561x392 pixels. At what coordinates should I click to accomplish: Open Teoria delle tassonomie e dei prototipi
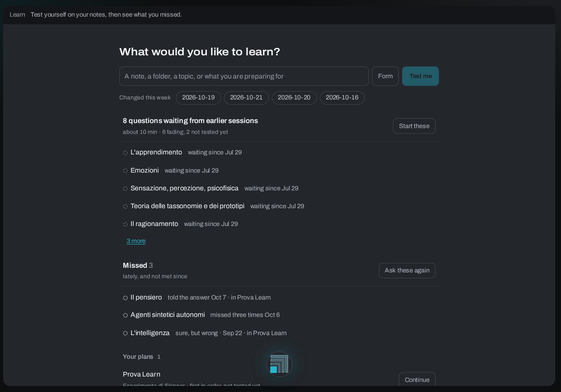(x=188, y=206)
